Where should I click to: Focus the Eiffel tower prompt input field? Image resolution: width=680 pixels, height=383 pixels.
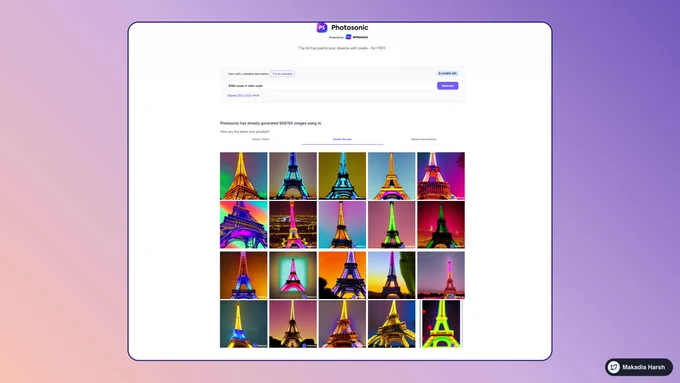(x=330, y=86)
